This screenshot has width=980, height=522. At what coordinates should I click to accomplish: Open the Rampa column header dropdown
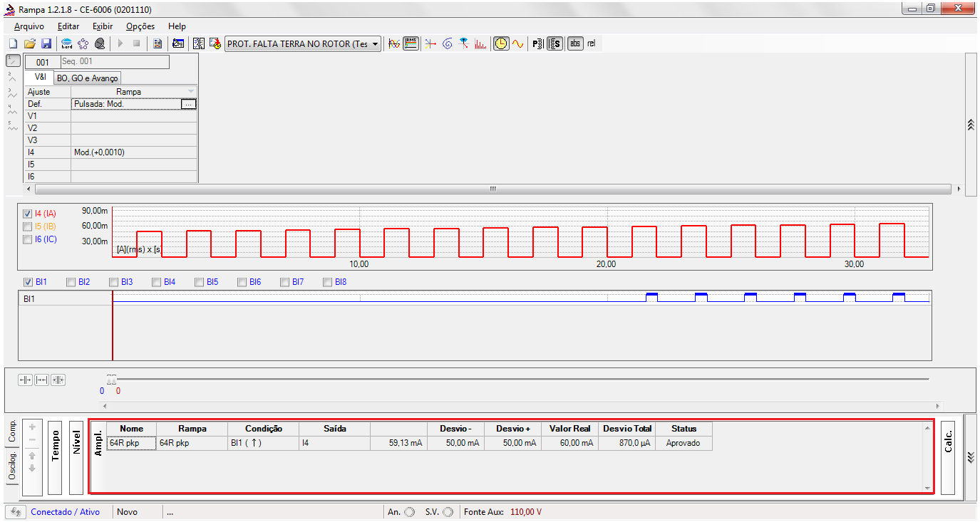click(191, 91)
